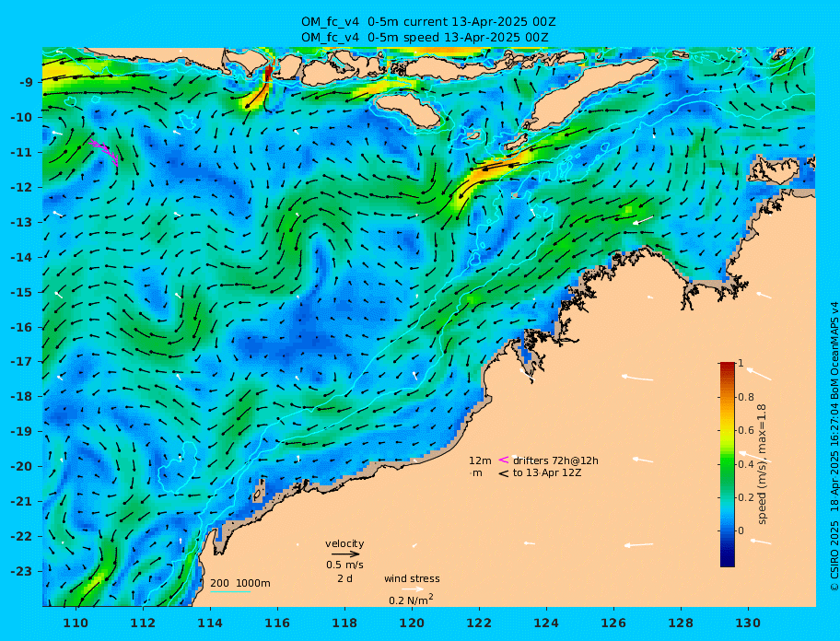The height and width of the screenshot is (641, 840).
Task: Click the longitude axis label '114'
Action: (211, 623)
